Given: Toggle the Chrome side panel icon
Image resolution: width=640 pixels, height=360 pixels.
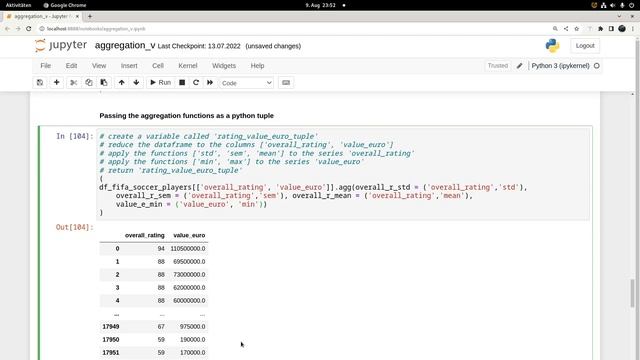Looking at the screenshot, I should click(611, 29).
